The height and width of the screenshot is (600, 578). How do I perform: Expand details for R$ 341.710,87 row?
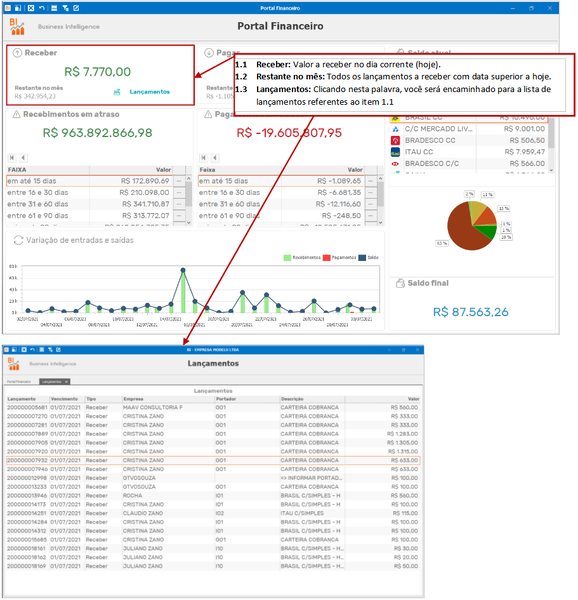(x=179, y=204)
